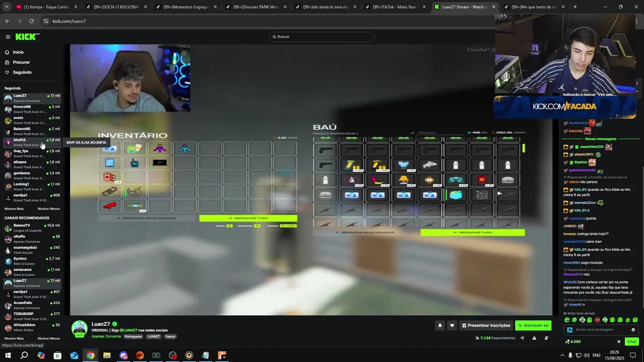Select the Portuguese language tag
Viewport: 644px width, 362px height.
133,336
